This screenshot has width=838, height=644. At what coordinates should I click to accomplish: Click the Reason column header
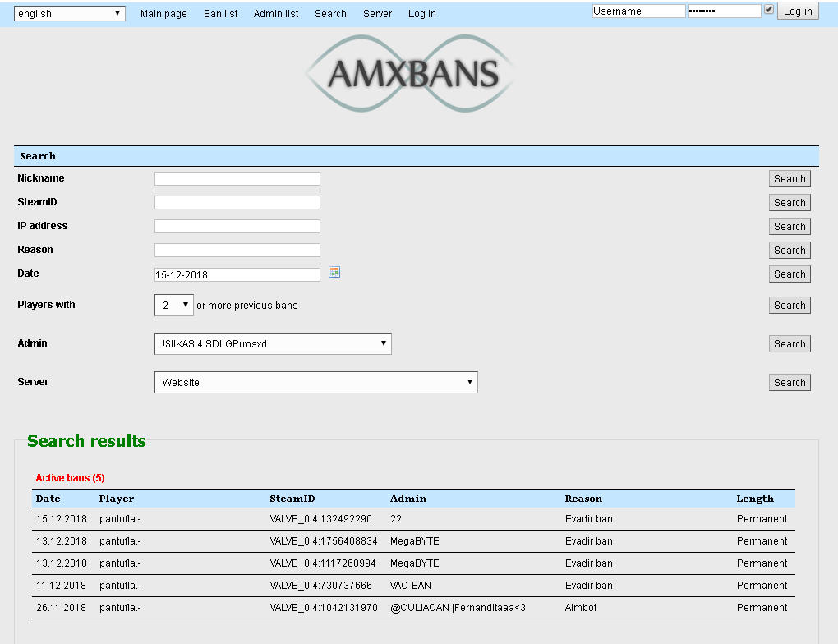click(583, 499)
